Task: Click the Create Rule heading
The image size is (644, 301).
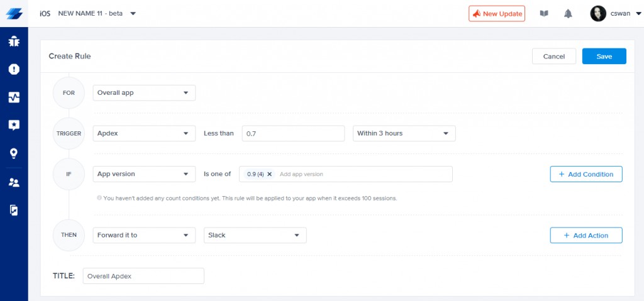Action: (70, 57)
